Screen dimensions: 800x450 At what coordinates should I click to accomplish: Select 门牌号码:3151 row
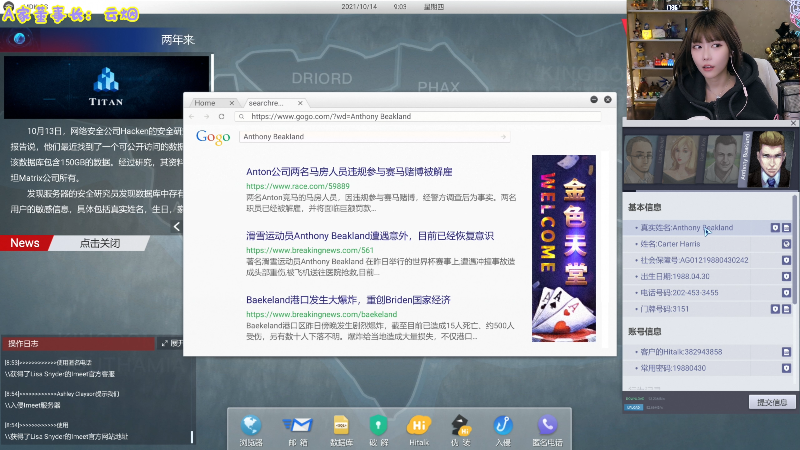[708, 309]
